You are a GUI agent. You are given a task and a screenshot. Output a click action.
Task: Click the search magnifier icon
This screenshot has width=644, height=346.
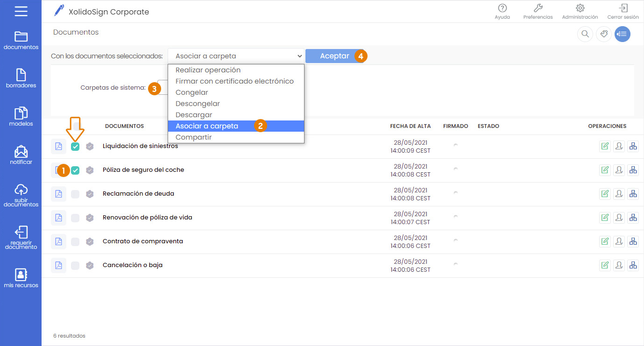pyautogui.click(x=585, y=34)
